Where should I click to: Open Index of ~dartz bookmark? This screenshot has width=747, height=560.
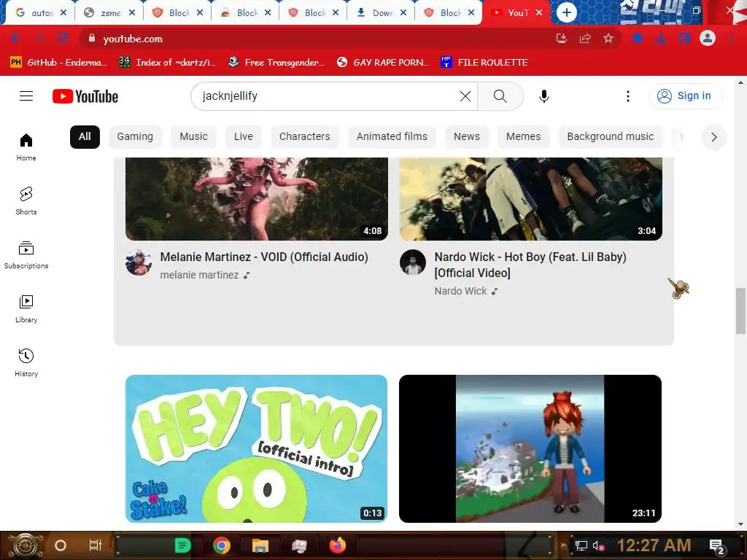[168, 63]
